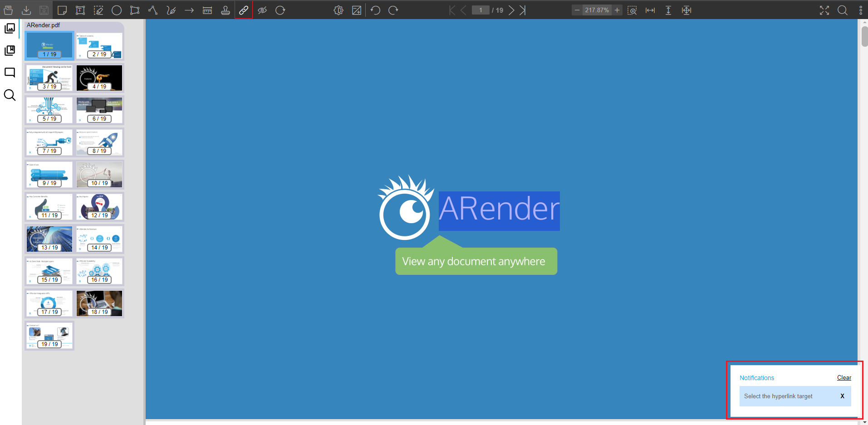Screen dimensions: 868x425
Task: Toggle annotation visibility with crossed-eye icon
Action: click(262, 10)
